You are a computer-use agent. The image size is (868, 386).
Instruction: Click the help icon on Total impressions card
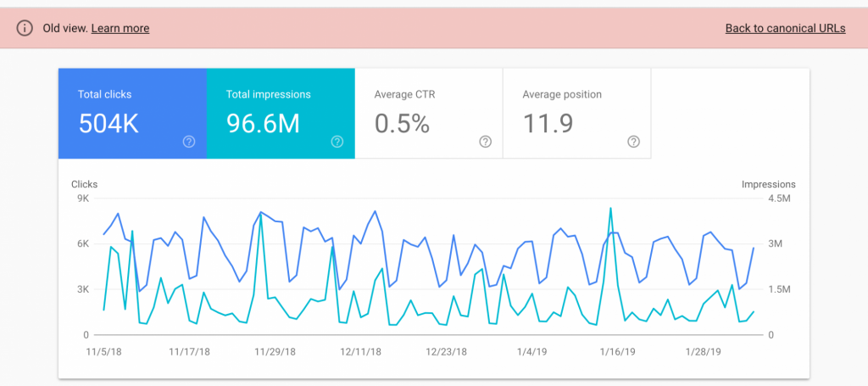(x=337, y=142)
